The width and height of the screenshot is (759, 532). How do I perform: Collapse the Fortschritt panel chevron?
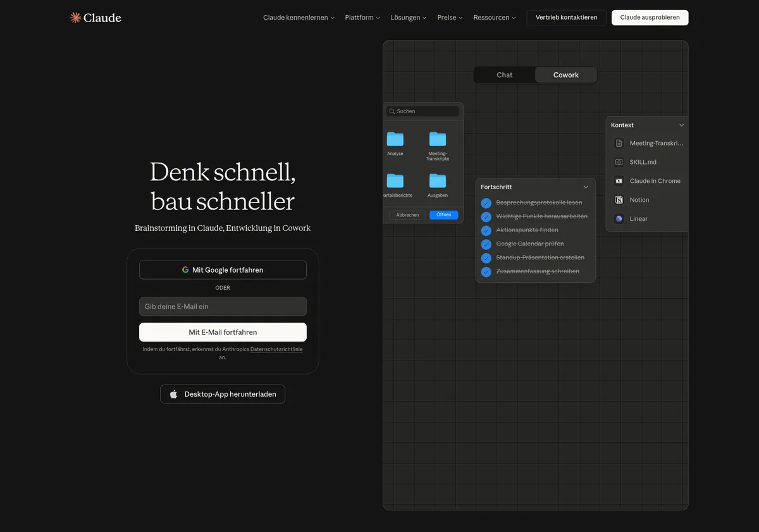point(585,187)
